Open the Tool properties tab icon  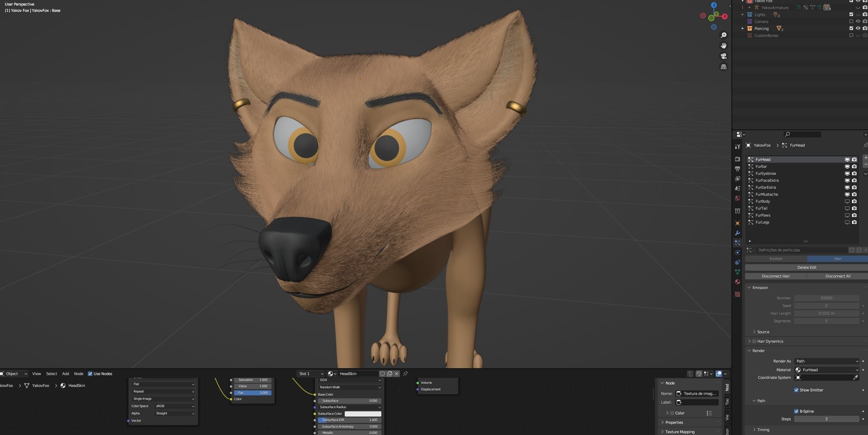point(737,147)
